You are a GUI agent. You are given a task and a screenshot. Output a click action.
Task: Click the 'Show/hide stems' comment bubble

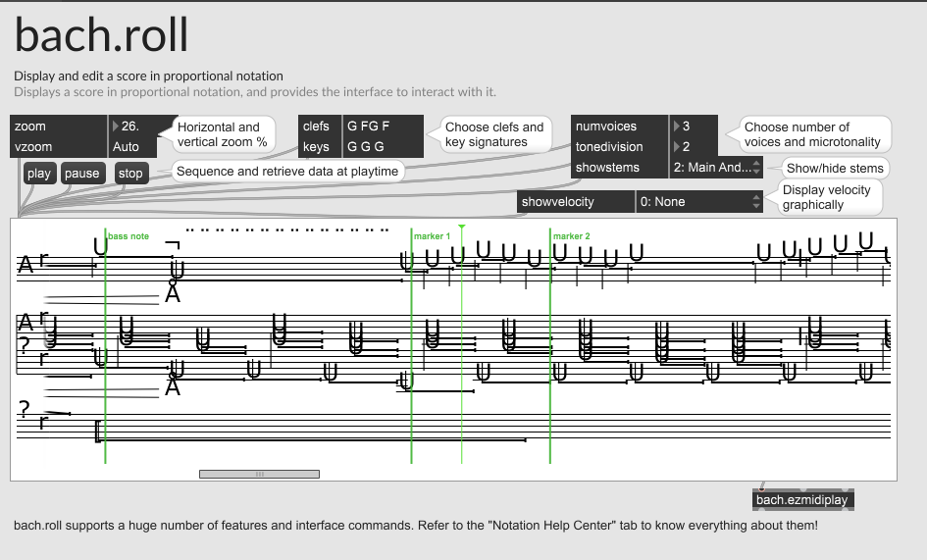[x=835, y=168]
